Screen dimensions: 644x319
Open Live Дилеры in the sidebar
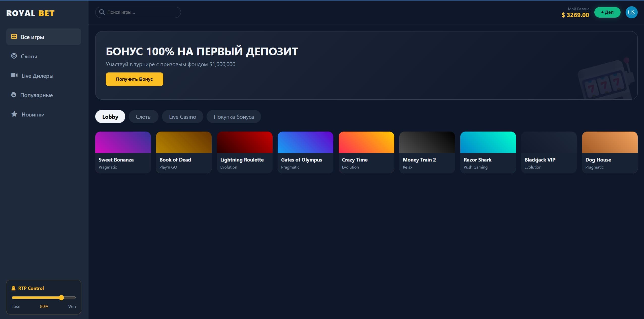[x=44, y=75]
